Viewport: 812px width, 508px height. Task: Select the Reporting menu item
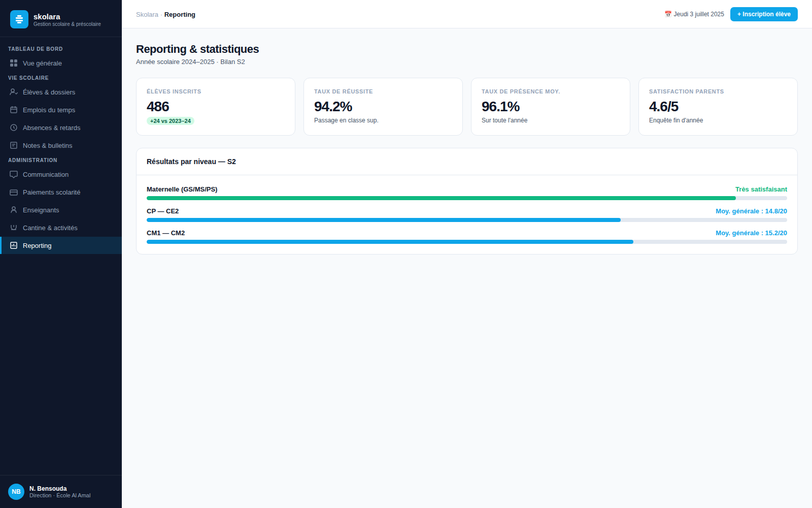[x=61, y=245]
